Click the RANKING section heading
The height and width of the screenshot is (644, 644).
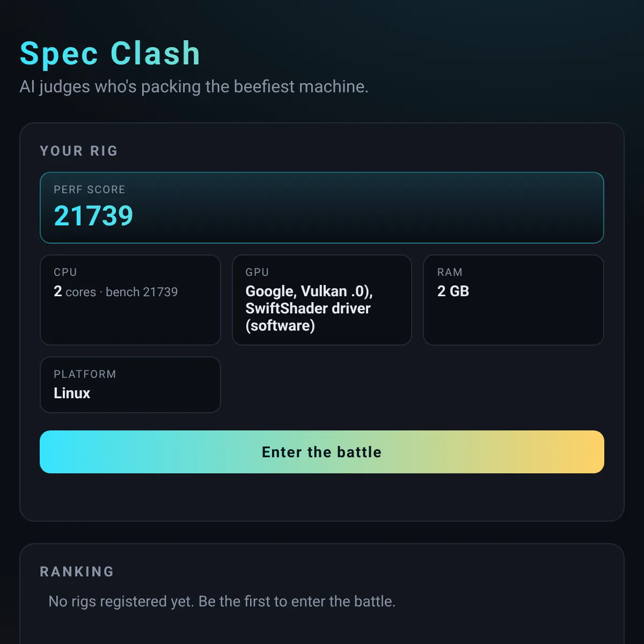(77, 572)
